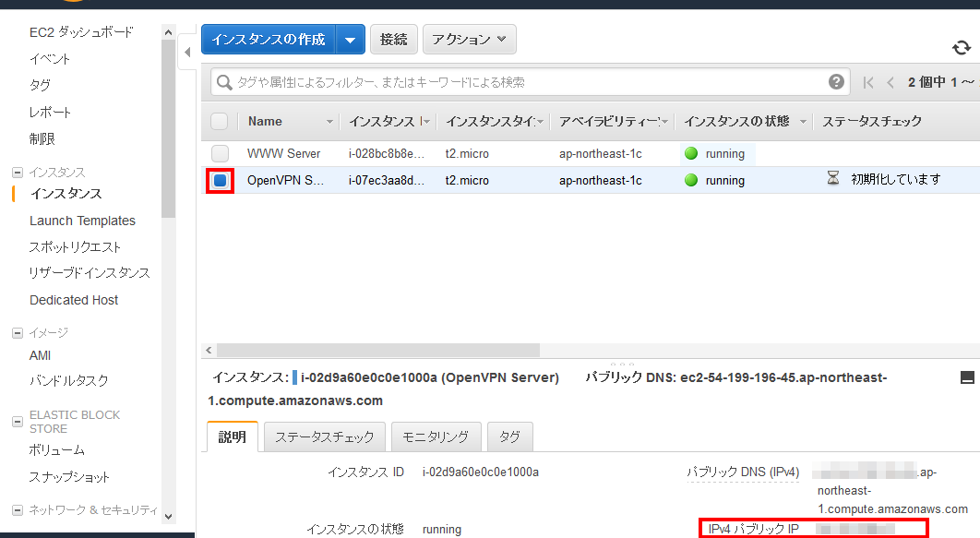Open ボリューム in sidebar

point(57,450)
